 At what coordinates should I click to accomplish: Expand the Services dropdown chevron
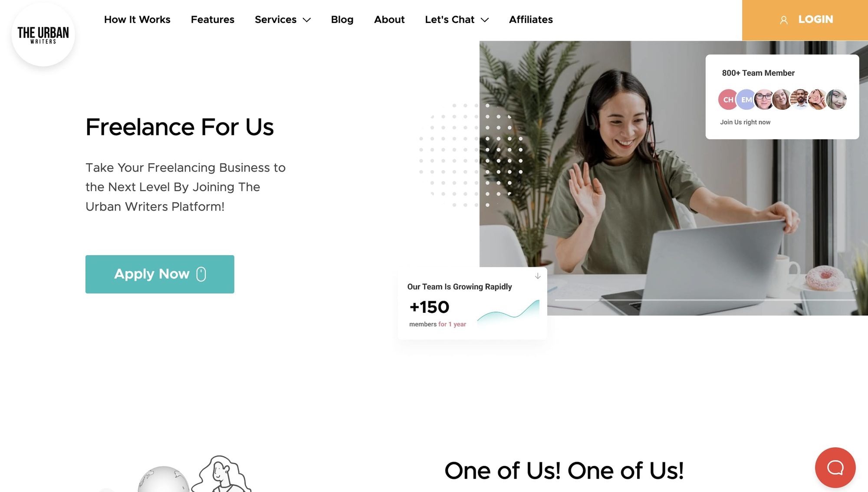tap(307, 20)
